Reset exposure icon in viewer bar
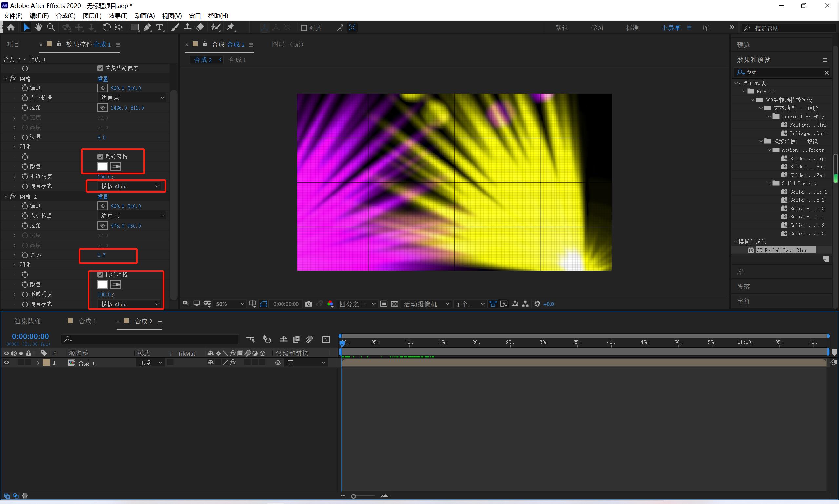Viewport: 839px width, 504px height. (x=537, y=304)
